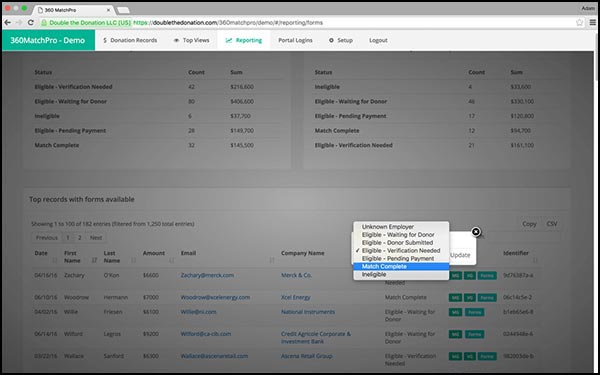Choose Unknown Employer from status dropdown

401,227
